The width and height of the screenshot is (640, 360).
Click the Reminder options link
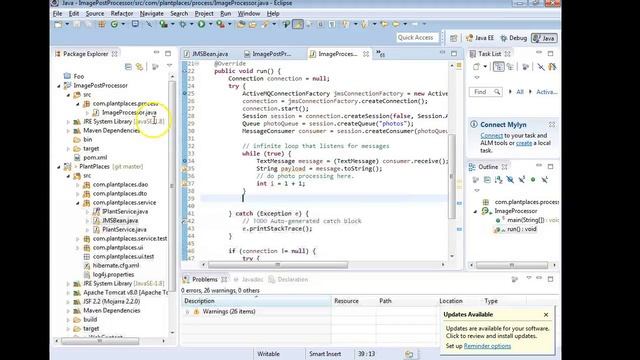[487, 346]
